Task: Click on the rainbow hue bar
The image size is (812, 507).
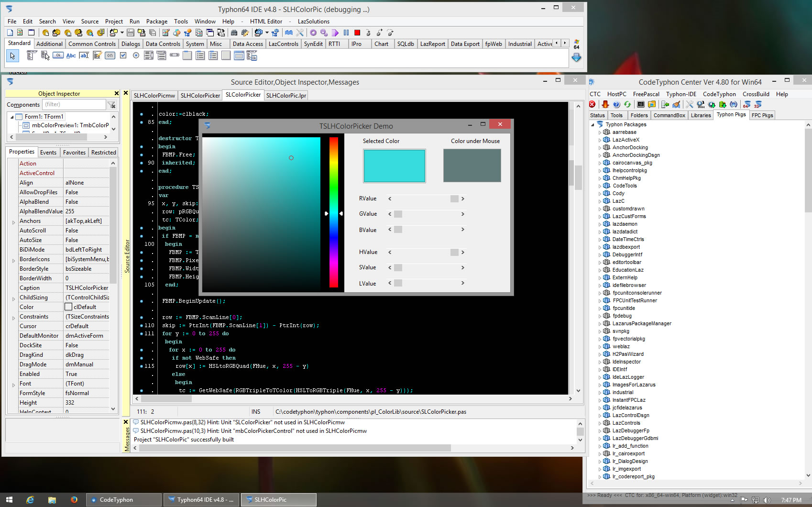Action: pos(334,212)
